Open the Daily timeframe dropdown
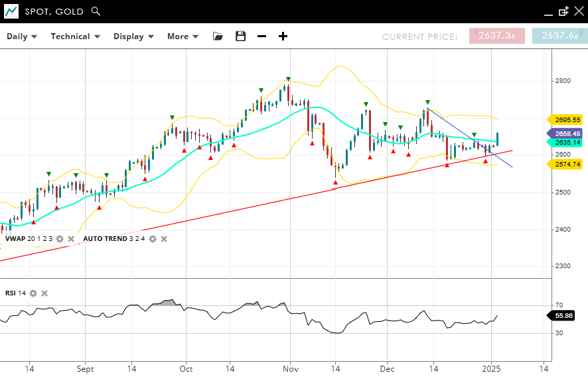 pos(22,37)
